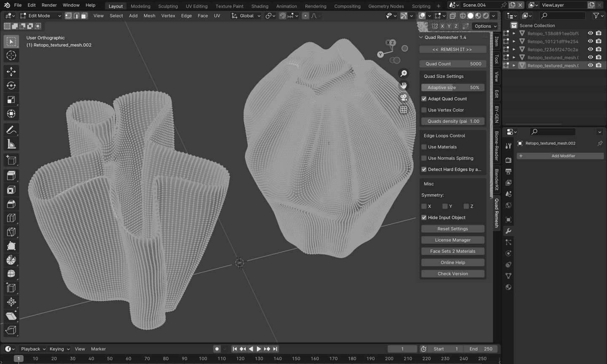Open the Render menu
607x364 pixels.
[x=49, y=5]
